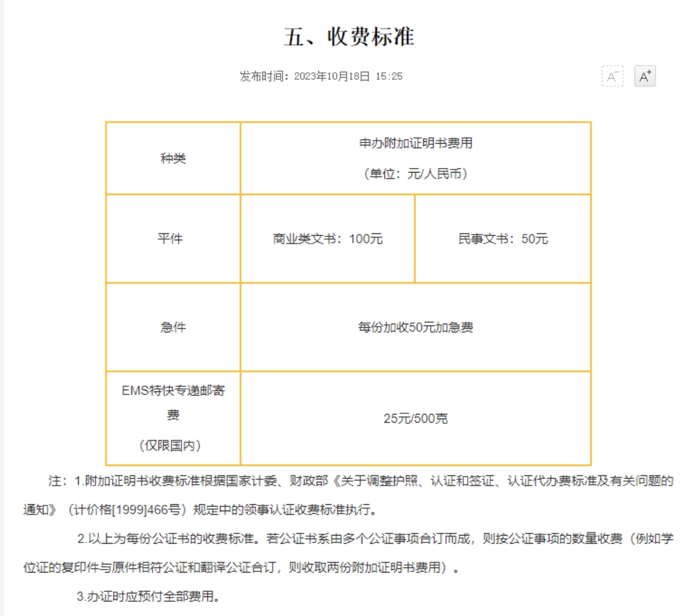Click the 民事文书：50元 cell

click(x=502, y=237)
